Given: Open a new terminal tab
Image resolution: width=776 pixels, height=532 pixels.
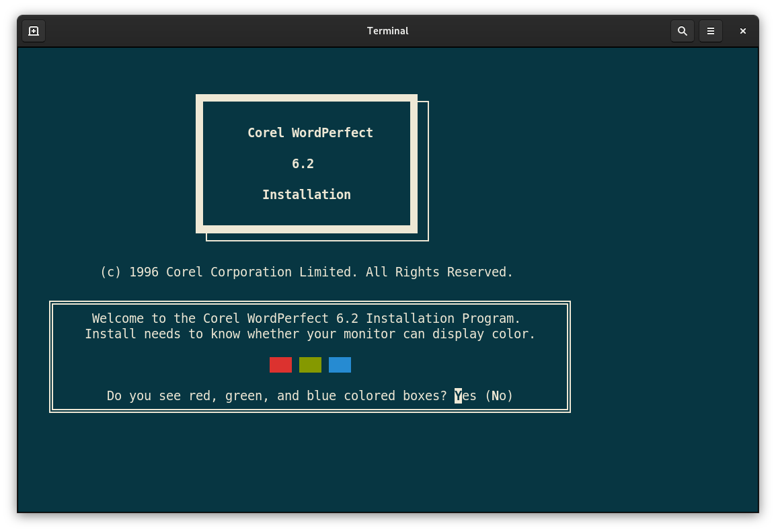Looking at the screenshot, I should (34, 31).
